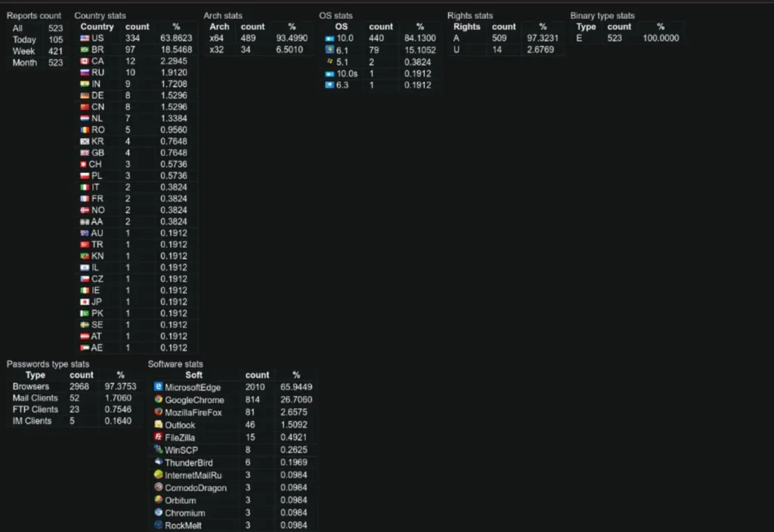
Task: Click the AE country code
Action: [x=97, y=348]
